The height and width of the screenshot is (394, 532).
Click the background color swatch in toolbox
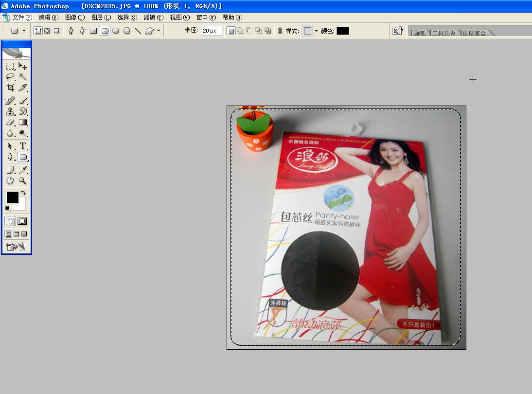[21, 205]
